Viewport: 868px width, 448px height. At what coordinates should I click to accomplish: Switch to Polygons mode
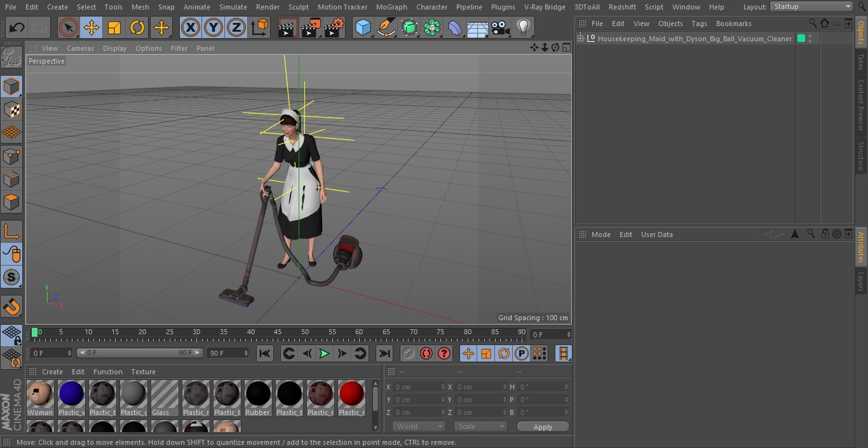[x=11, y=202]
